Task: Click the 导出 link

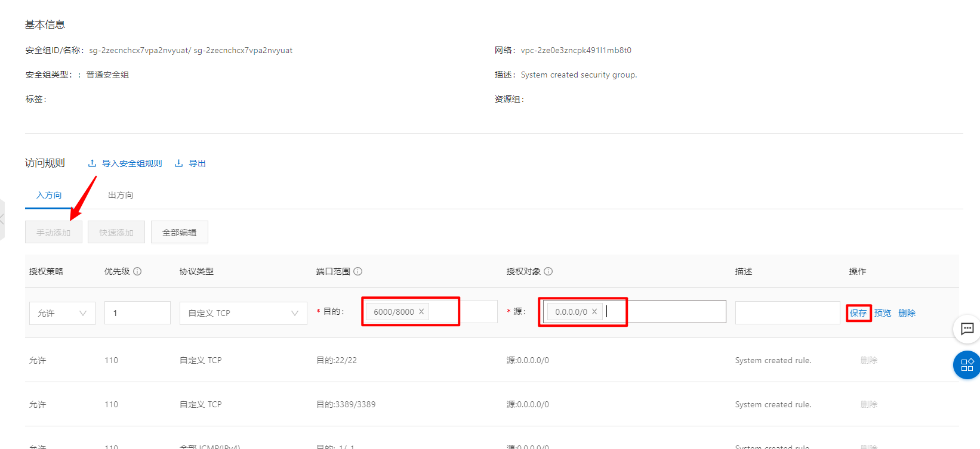Action: [198, 163]
